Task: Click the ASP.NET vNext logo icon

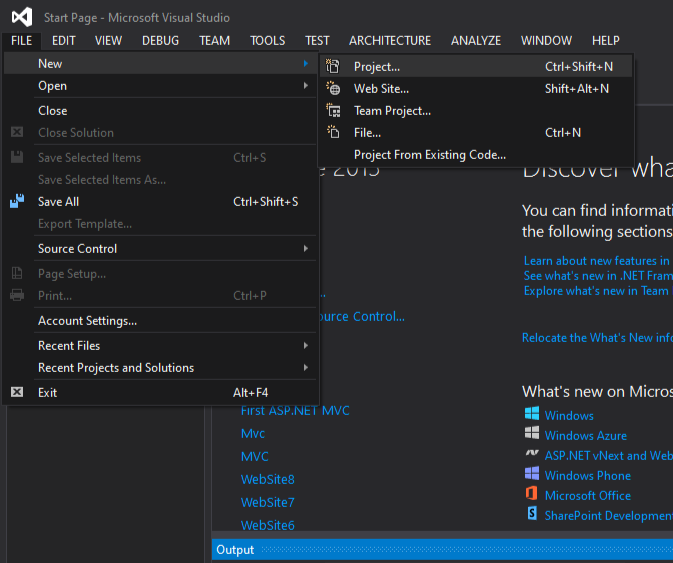Action: coord(532,453)
